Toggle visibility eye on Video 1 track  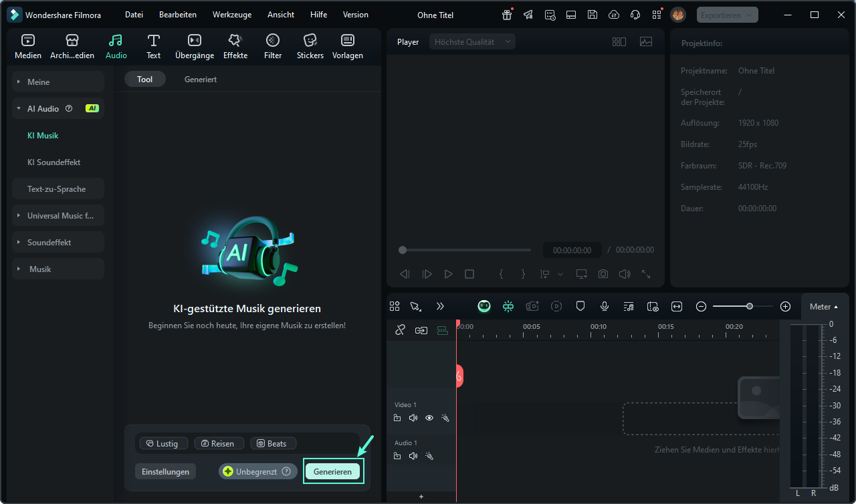coord(429,418)
